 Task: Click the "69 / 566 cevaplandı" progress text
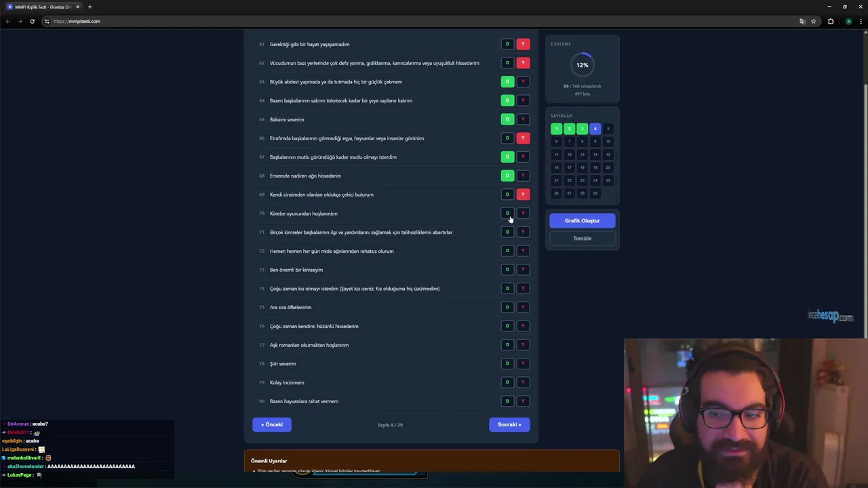583,86
